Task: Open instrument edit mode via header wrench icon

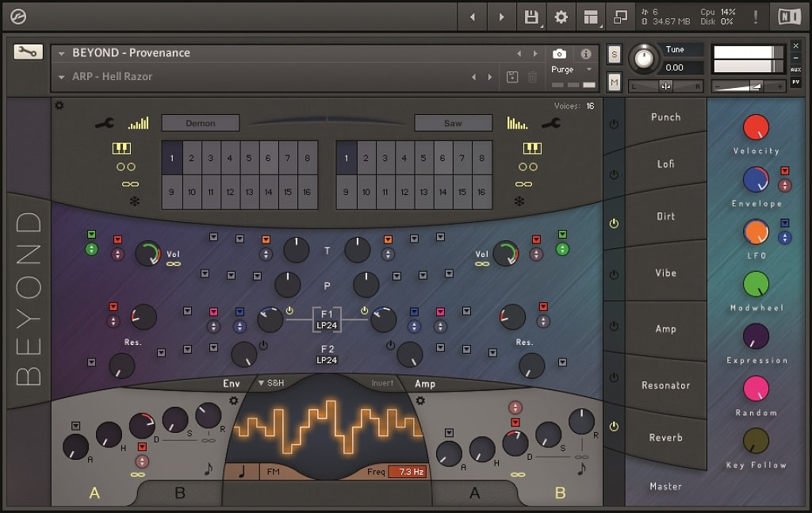Action: 28,52
